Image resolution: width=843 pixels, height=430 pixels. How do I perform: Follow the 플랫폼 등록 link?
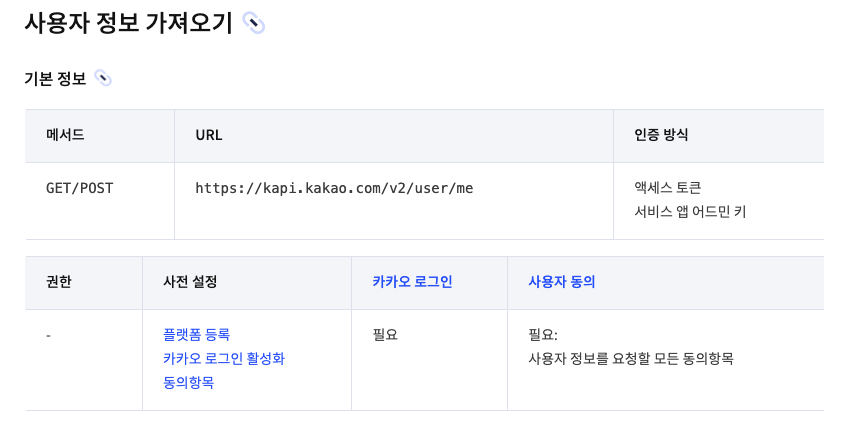coord(197,334)
